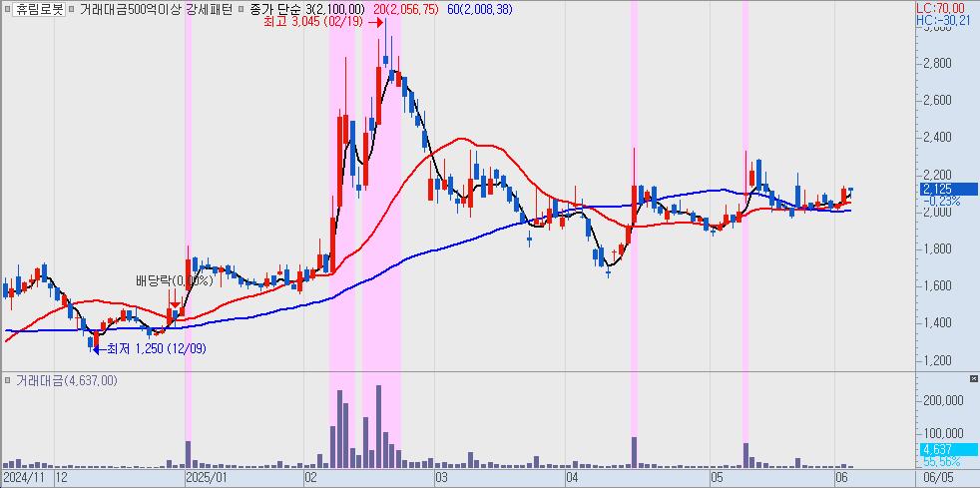Click the red 20(2,056,75) moving average value
This screenshot has width=980, height=488.
point(405,9)
